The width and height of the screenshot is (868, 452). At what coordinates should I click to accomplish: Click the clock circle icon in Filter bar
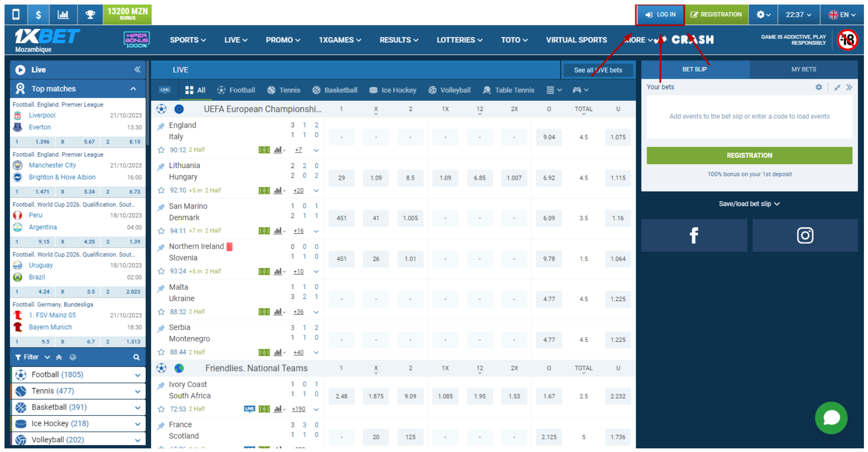73,357
